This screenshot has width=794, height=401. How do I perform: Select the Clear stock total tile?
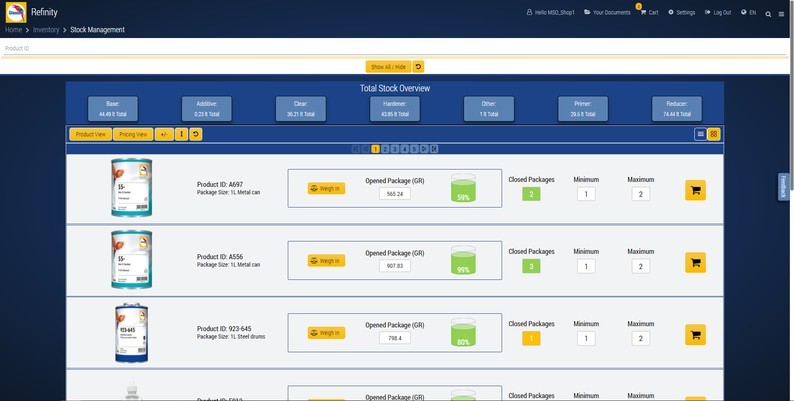(301, 109)
